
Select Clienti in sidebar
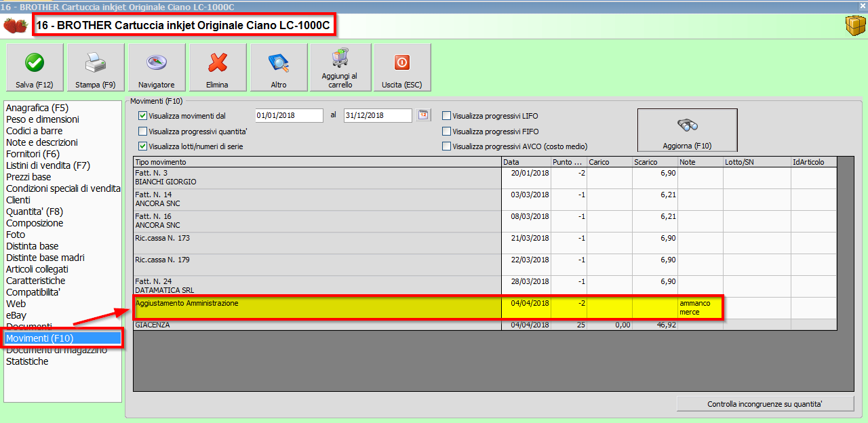coord(18,200)
